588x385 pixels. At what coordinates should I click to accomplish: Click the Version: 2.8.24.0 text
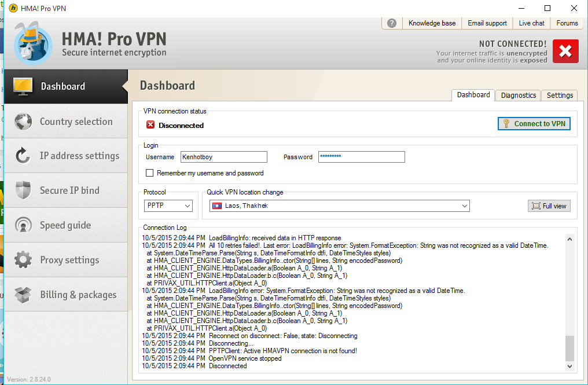[29, 379]
